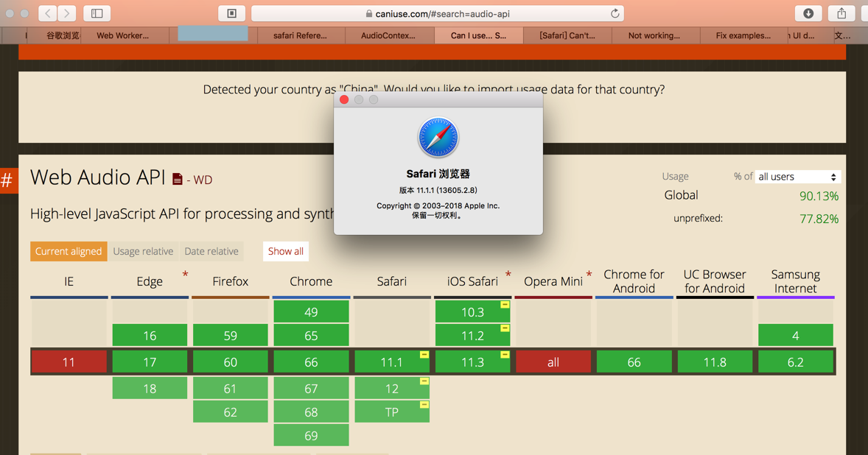Open the spec document icon beside Web Audio API
The height and width of the screenshot is (455, 868).
(x=177, y=179)
